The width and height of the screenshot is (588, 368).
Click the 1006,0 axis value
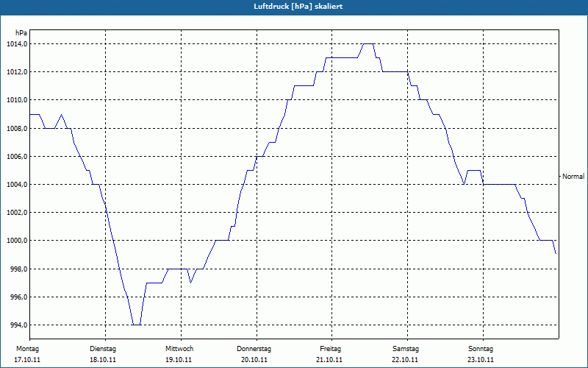[x=17, y=156]
